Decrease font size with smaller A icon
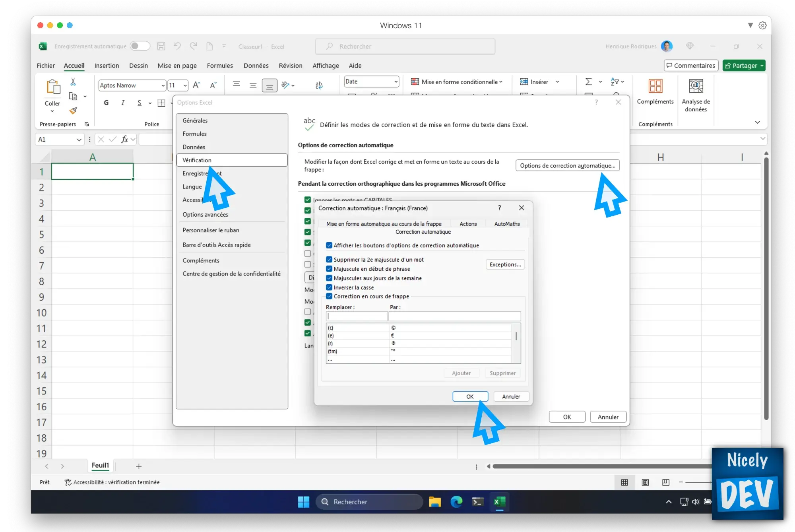795x532 pixels. click(x=213, y=85)
